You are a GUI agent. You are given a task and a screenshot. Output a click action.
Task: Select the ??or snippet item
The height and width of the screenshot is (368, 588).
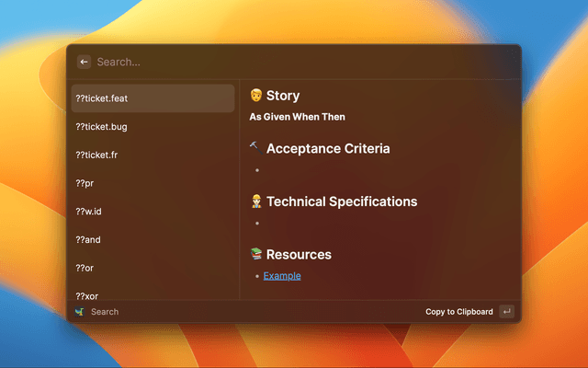pyautogui.click(x=153, y=268)
